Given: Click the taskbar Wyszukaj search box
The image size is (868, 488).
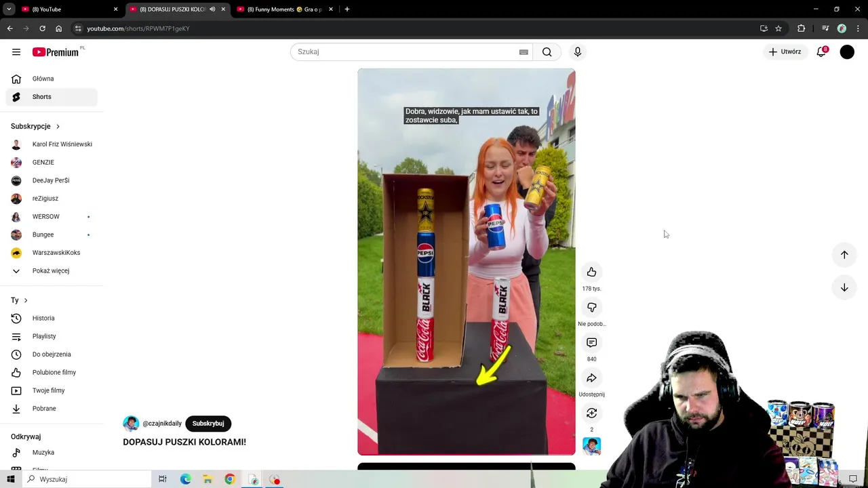Looking at the screenshot, I should coord(87,479).
